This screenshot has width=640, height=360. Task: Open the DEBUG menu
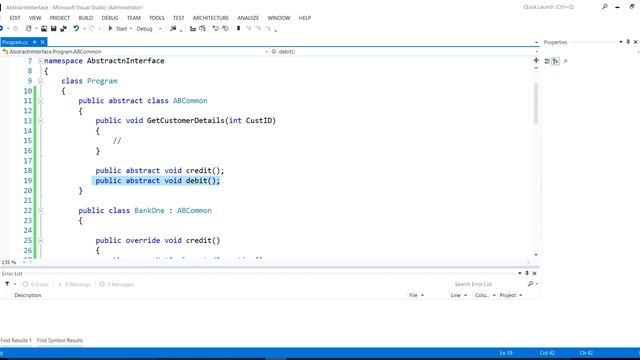[110, 18]
